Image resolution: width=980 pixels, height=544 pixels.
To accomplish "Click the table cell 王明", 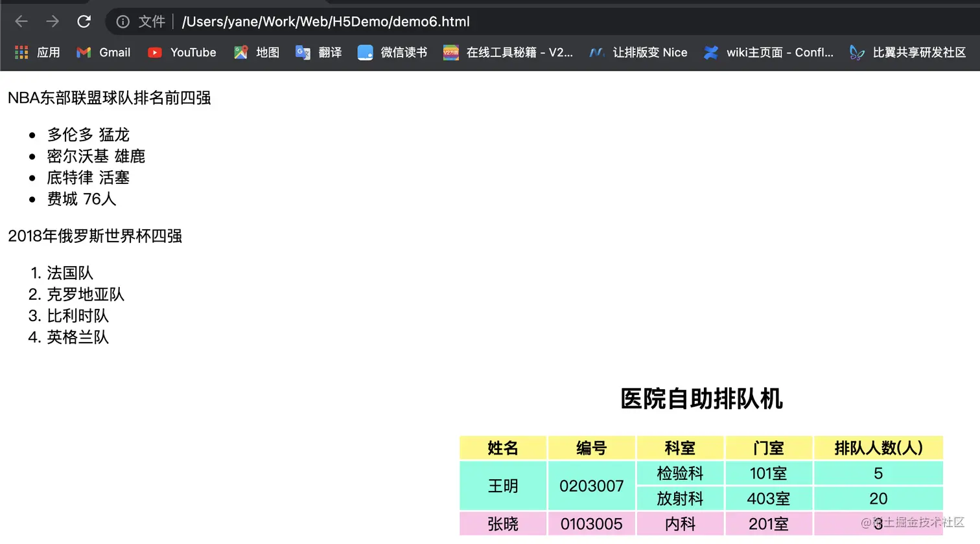I will click(503, 486).
